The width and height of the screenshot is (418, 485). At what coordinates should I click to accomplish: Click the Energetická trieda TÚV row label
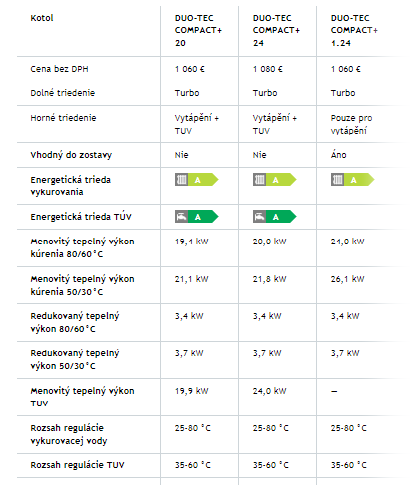tap(81, 217)
